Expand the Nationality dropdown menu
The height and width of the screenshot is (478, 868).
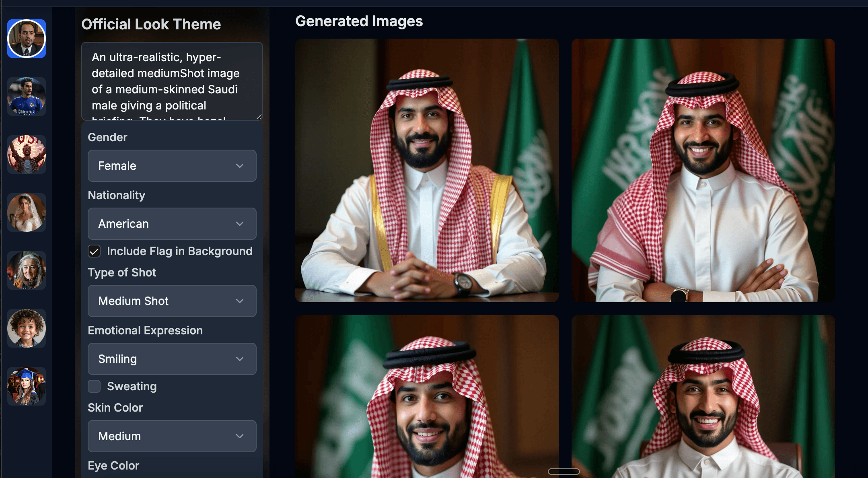pyautogui.click(x=171, y=224)
